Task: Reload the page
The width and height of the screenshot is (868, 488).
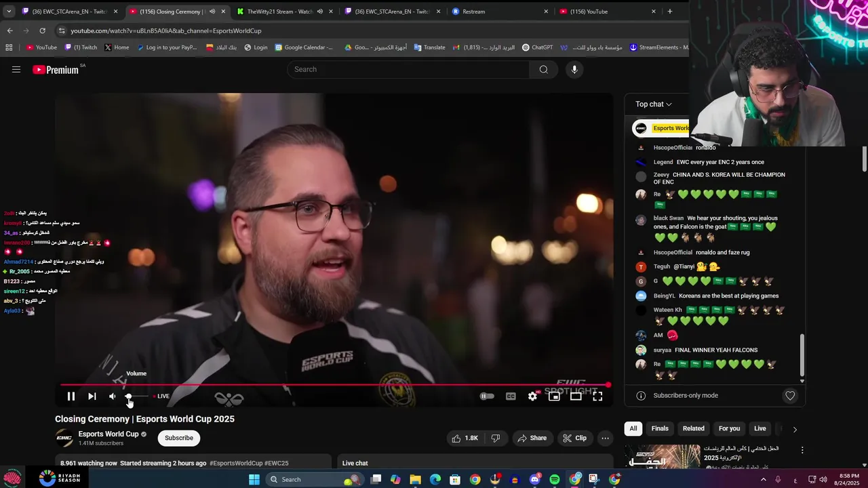Action: pos(42,30)
